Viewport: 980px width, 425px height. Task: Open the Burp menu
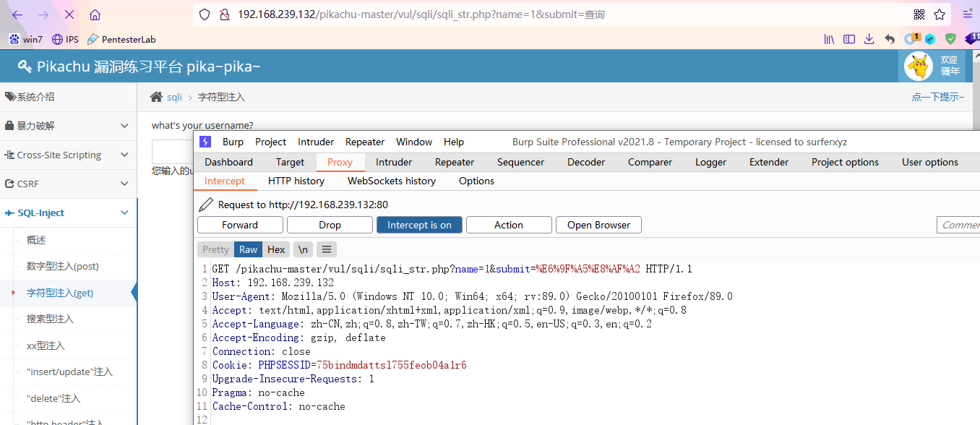point(233,142)
